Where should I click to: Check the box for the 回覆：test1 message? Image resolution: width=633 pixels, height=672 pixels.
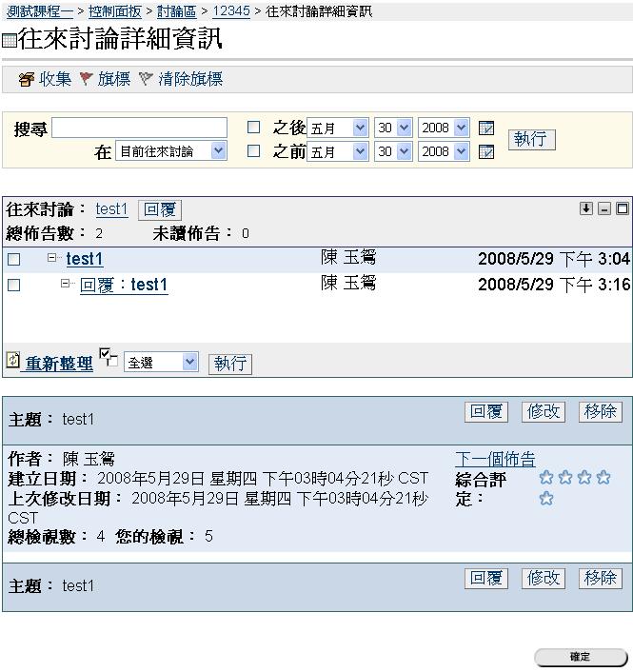coord(14,285)
